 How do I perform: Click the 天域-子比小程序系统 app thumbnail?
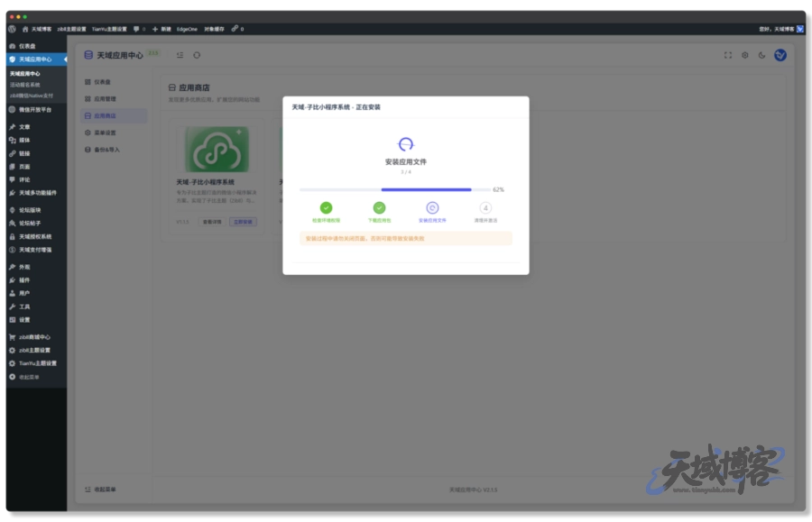point(217,149)
